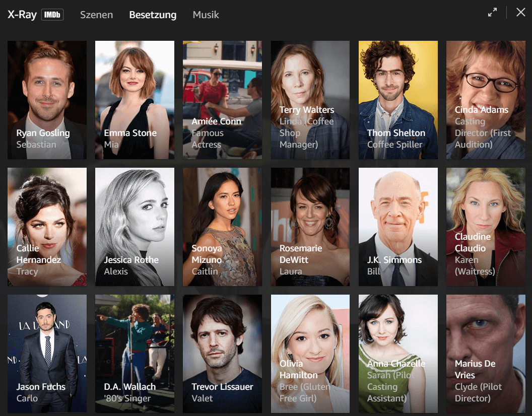
Task: Open the Musik tab
Action: point(206,15)
